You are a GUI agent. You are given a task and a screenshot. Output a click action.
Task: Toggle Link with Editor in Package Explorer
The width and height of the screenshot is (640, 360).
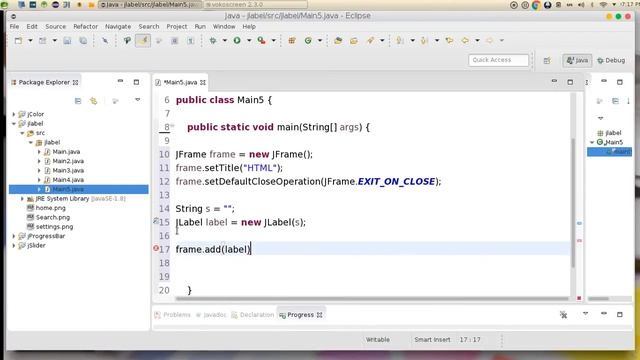[x=93, y=101]
